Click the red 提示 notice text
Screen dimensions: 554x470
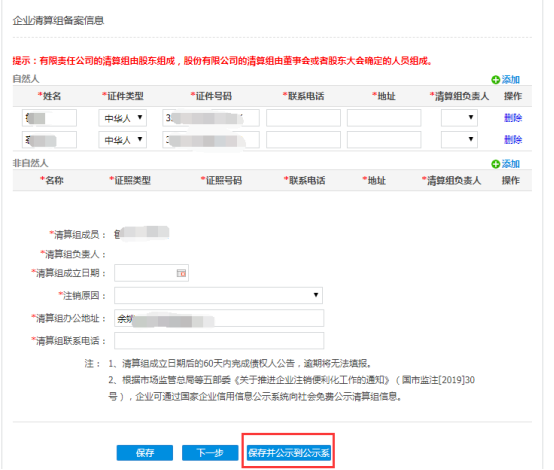[222, 61]
